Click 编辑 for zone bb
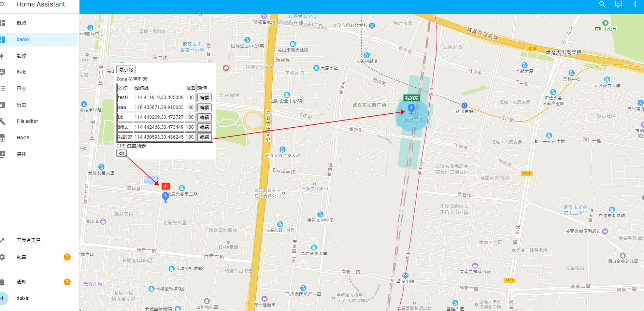 click(x=204, y=117)
